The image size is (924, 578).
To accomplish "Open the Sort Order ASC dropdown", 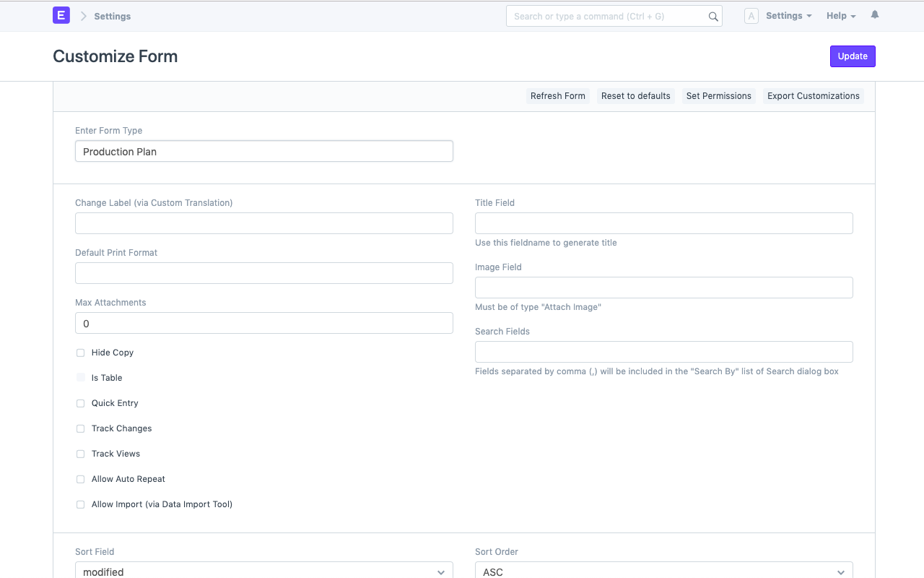I will pos(663,570).
